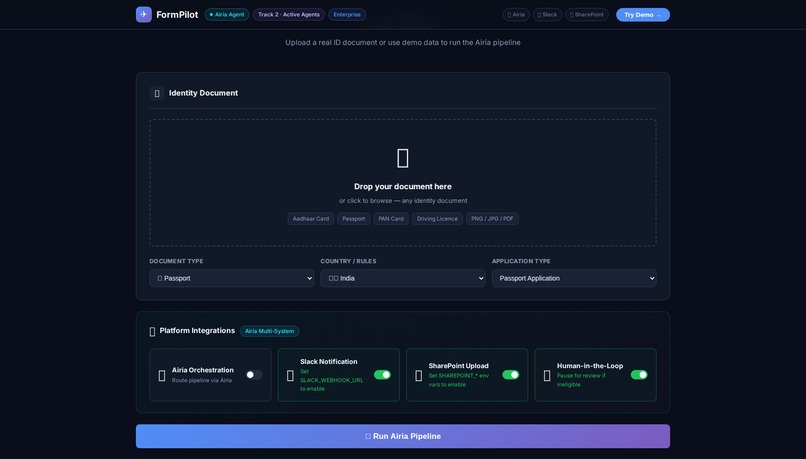Click the Slack Notification card icon
The height and width of the screenshot is (459, 806).
(290, 376)
